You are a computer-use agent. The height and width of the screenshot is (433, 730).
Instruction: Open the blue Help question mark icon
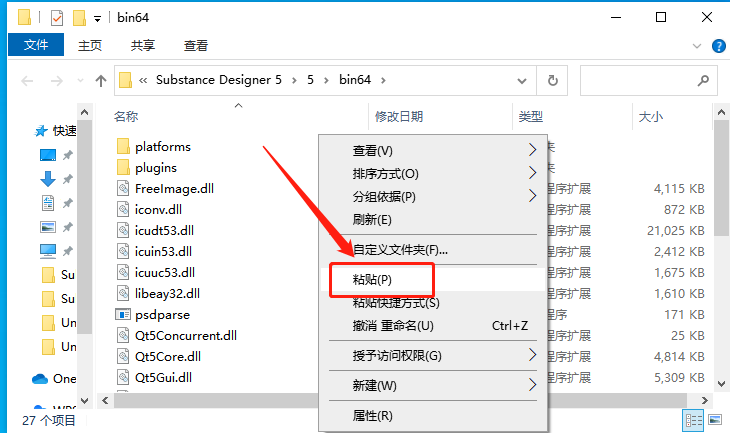point(719,46)
